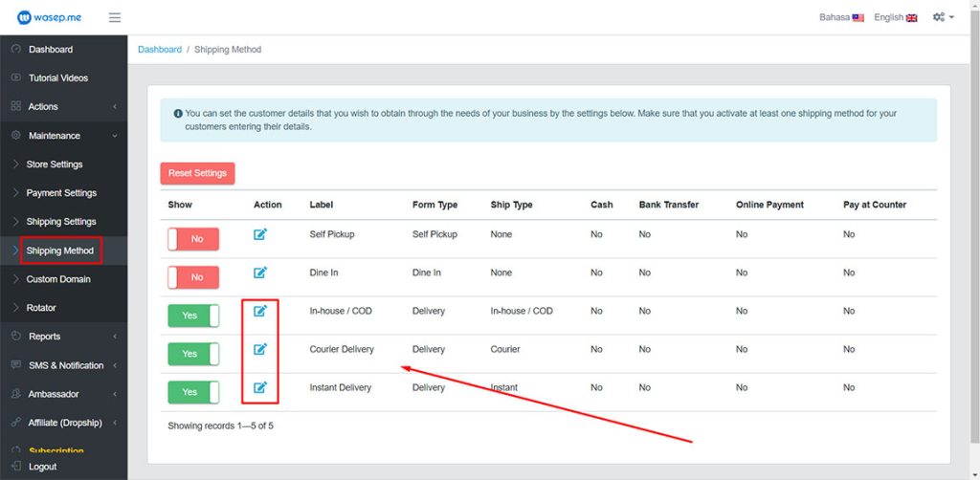The image size is (980, 480).
Task: Click the Label column header
Action: coord(322,205)
